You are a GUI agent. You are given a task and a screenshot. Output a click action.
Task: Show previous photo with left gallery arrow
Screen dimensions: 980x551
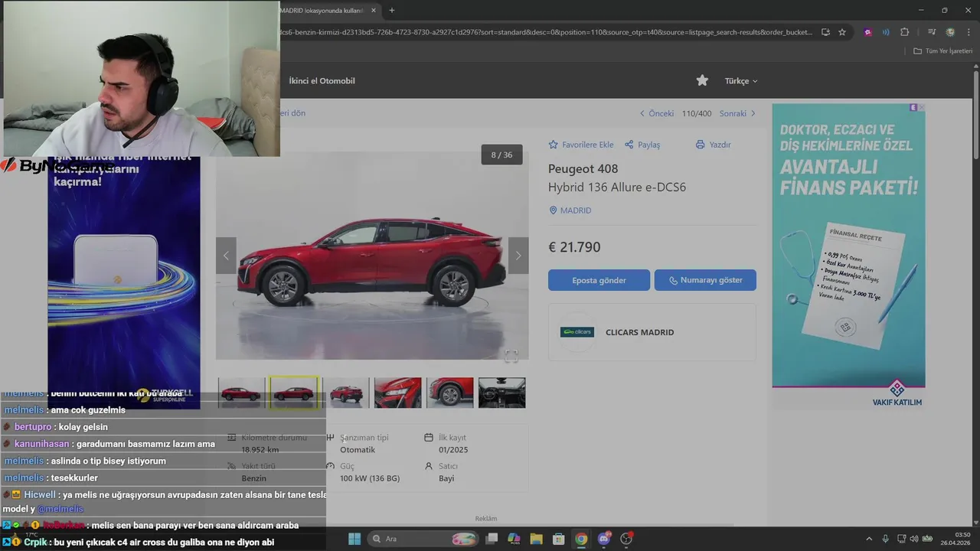click(x=226, y=256)
